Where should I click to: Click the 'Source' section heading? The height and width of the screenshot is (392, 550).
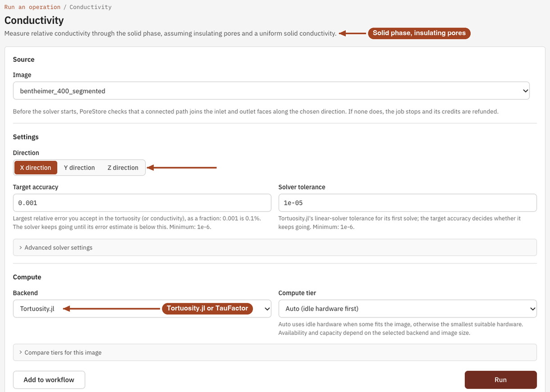[24, 59]
